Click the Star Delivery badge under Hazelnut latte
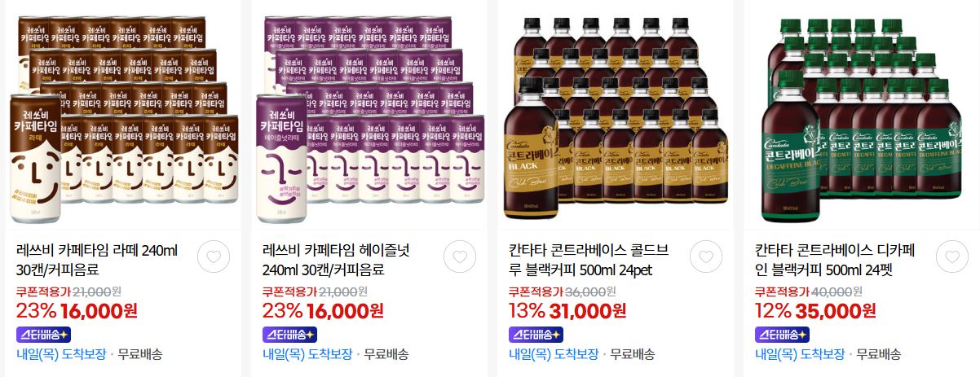This screenshot has width=980, height=377. (289, 334)
